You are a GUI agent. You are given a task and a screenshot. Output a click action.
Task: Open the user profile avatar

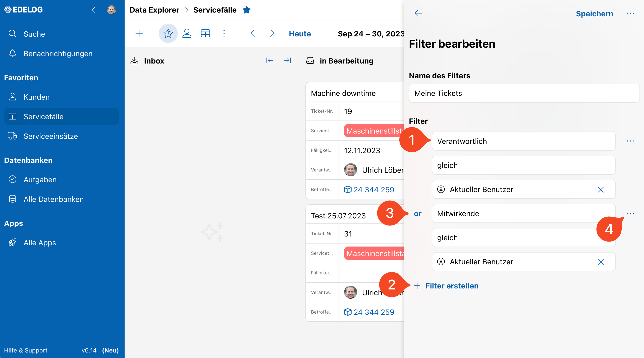111,10
